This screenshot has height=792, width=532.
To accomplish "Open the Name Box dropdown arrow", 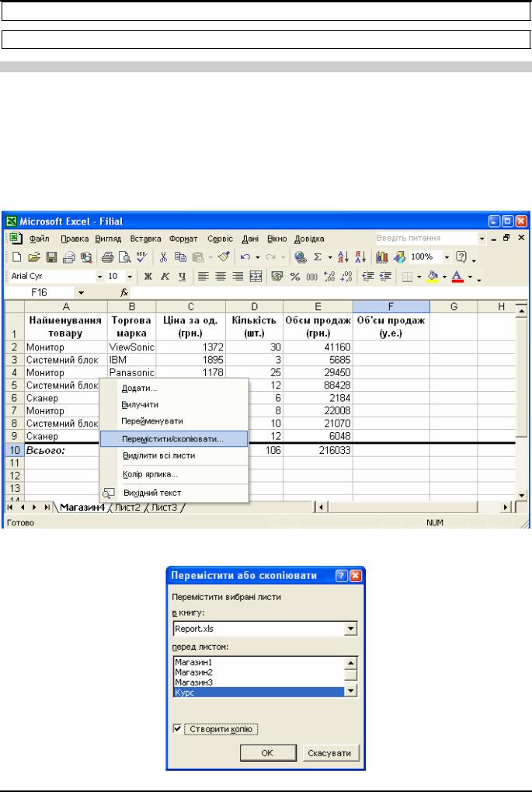I will coord(81,292).
